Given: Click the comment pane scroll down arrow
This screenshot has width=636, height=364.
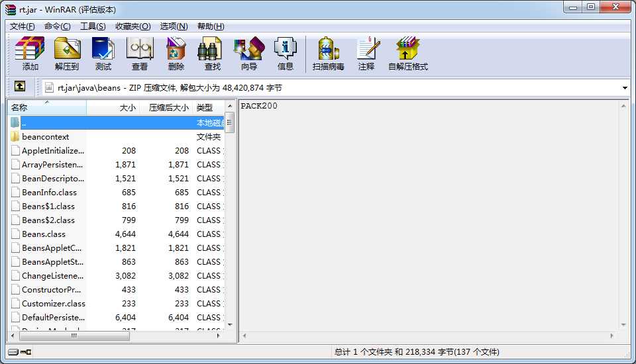Looking at the screenshot, I should 623,325.
